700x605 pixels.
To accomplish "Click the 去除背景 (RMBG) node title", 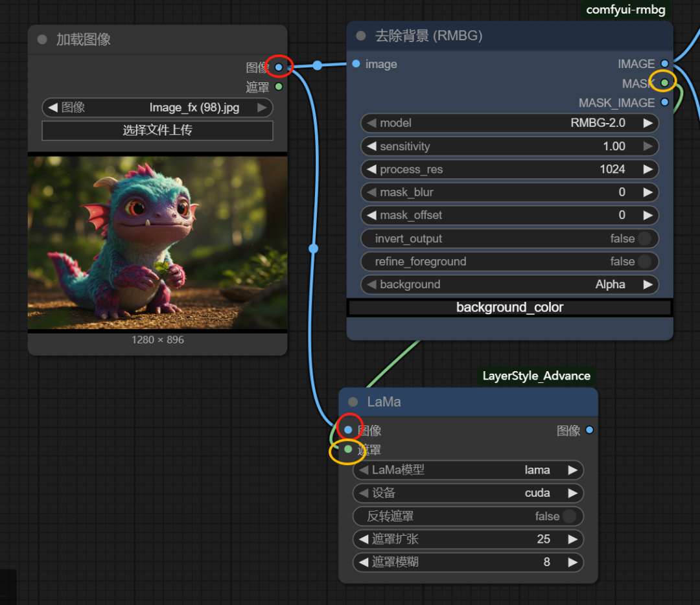I will click(428, 36).
